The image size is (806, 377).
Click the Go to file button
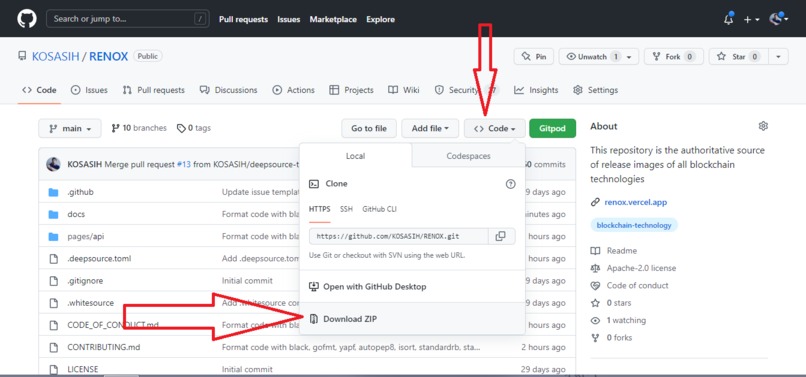pos(369,129)
